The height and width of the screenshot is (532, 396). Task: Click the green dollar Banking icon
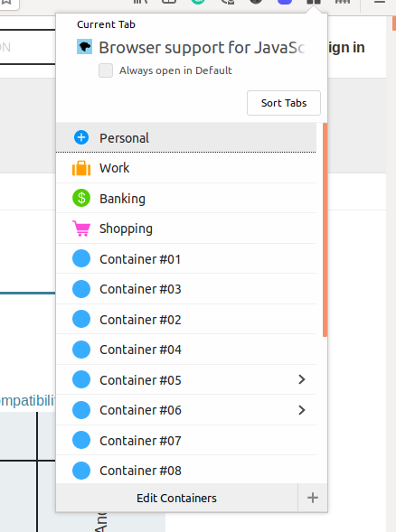click(81, 198)
